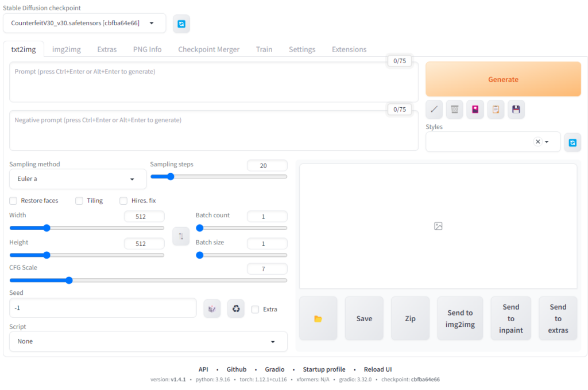Click the read prompt parameters arrow icon
The height and width of the screenshot is (390, 588).
(434, 109)
